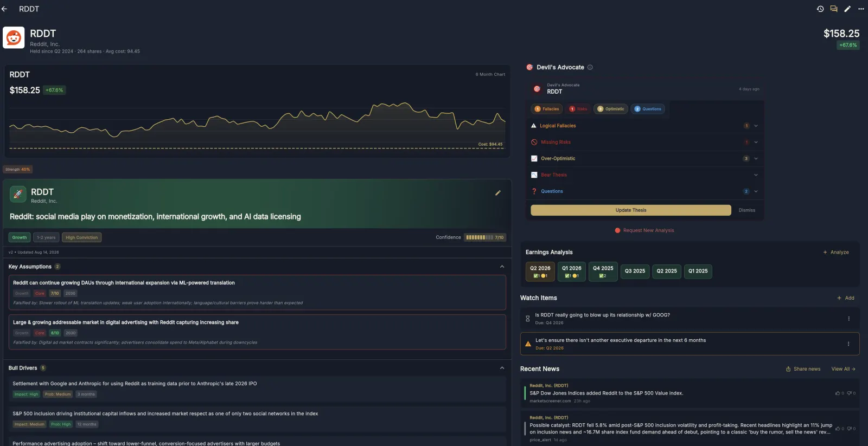Expand the Over-Optimistic section chevron
This screenshot has width=868, height=446.
[756, 158]
